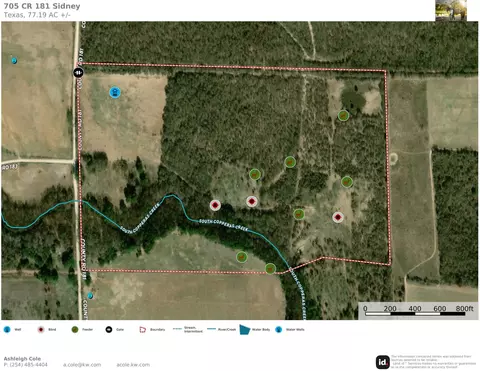Click the Water Body label text in the legend
Image resolution: width=480 pixels, height=371 pixels.
[x=261, y=330]
